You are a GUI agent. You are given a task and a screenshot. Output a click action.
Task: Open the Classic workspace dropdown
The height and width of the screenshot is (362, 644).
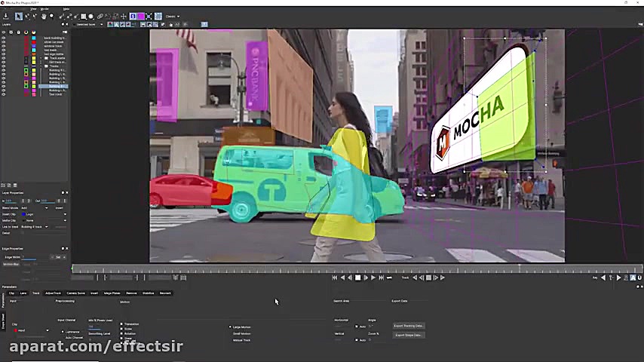pos(173,17)
